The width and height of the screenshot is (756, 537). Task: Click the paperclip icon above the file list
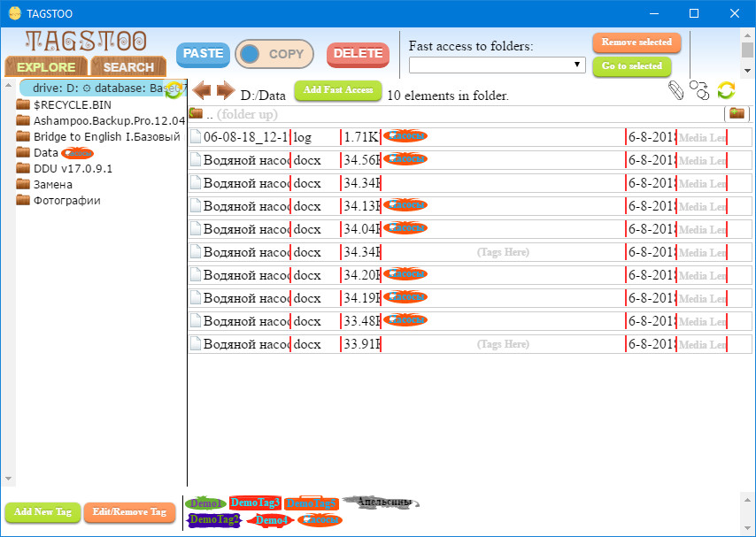(x=676, y=90)
